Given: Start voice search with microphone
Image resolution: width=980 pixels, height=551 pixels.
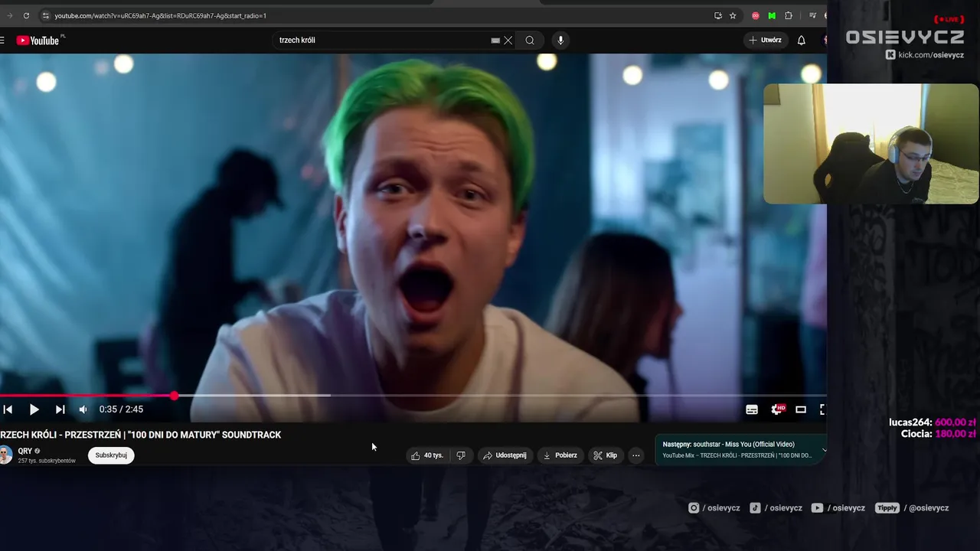Looking at the screenshot, I should (560, 40).
